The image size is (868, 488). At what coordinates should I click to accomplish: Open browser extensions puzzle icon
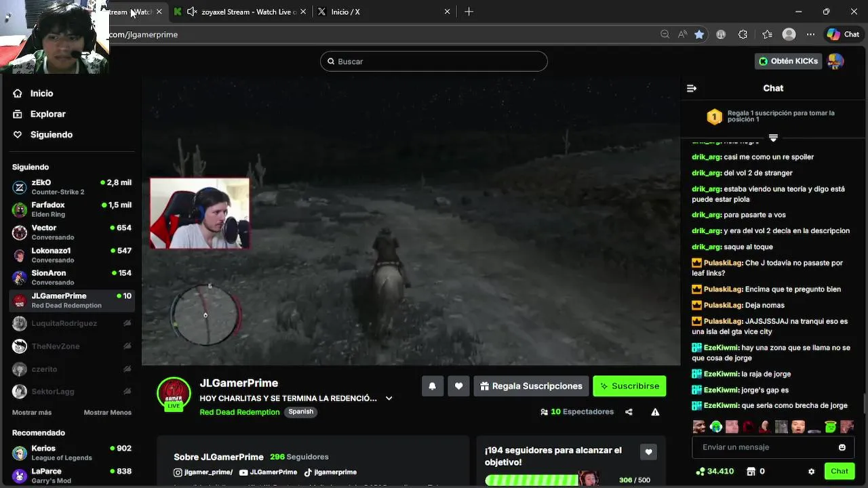click(743, 35)
